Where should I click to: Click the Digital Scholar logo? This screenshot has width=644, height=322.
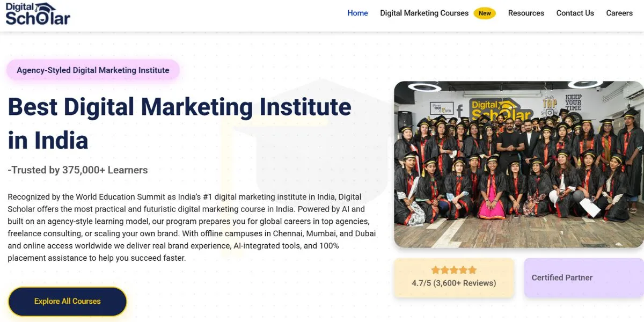[36, 14]
